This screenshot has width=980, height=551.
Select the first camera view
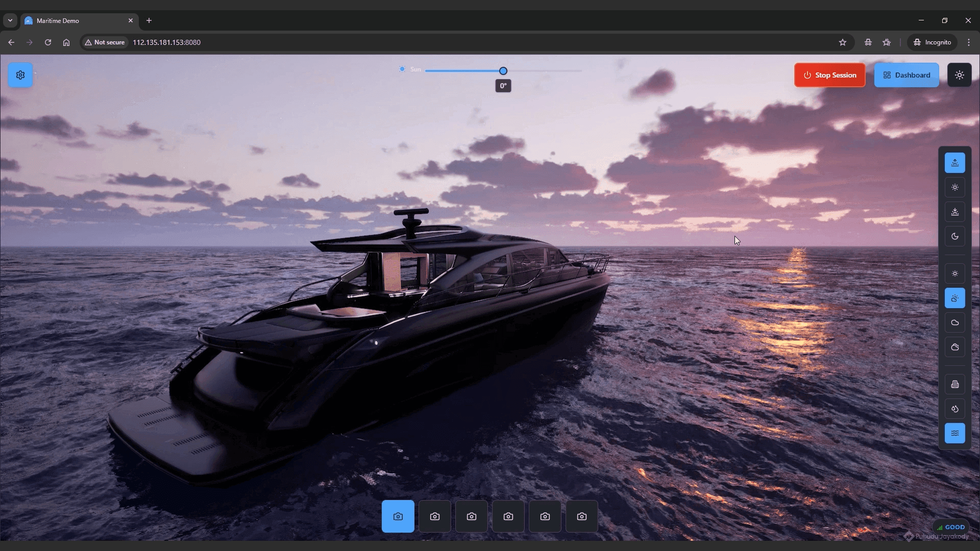tap(398, 516)
